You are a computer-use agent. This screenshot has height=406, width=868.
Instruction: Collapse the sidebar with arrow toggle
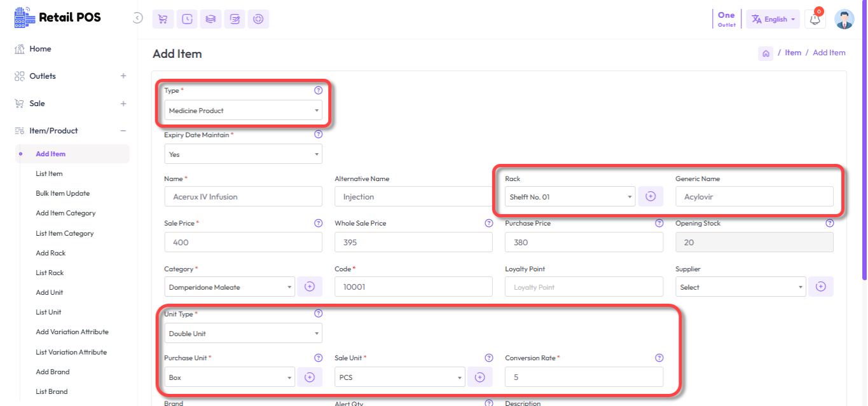pos(137,18)
